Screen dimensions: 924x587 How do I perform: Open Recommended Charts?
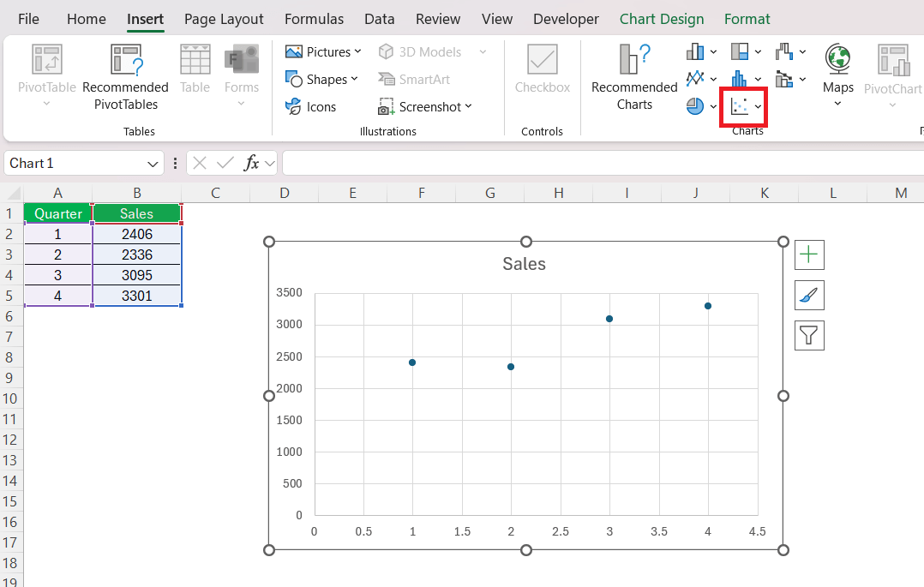[x=634, y=76]
